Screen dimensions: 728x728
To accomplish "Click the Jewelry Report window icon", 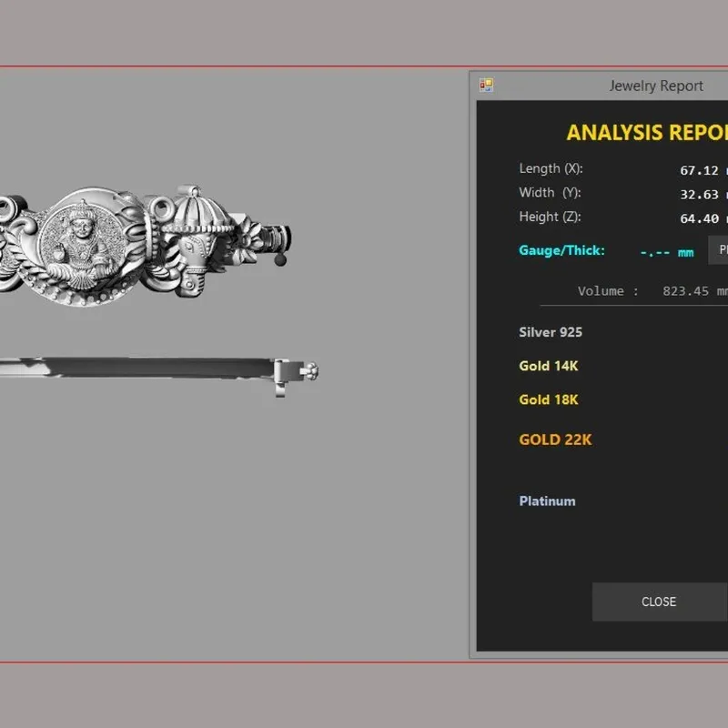I will click(486, 85).
